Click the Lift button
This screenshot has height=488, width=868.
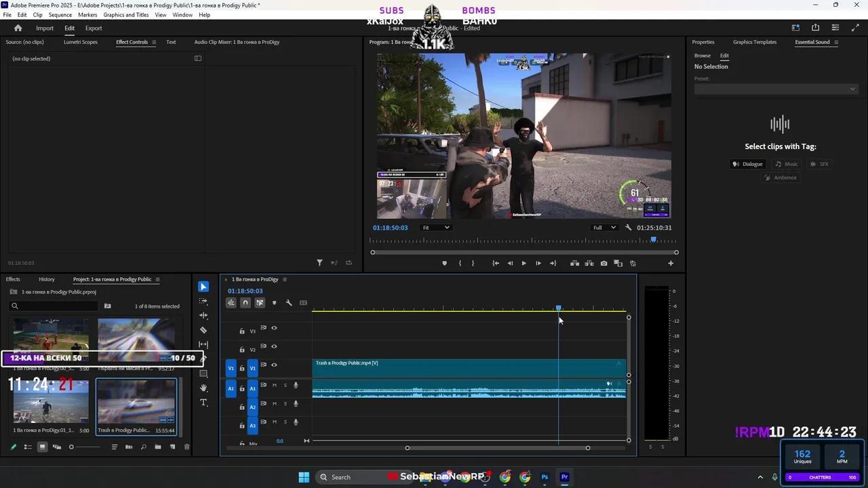[574, 263]
